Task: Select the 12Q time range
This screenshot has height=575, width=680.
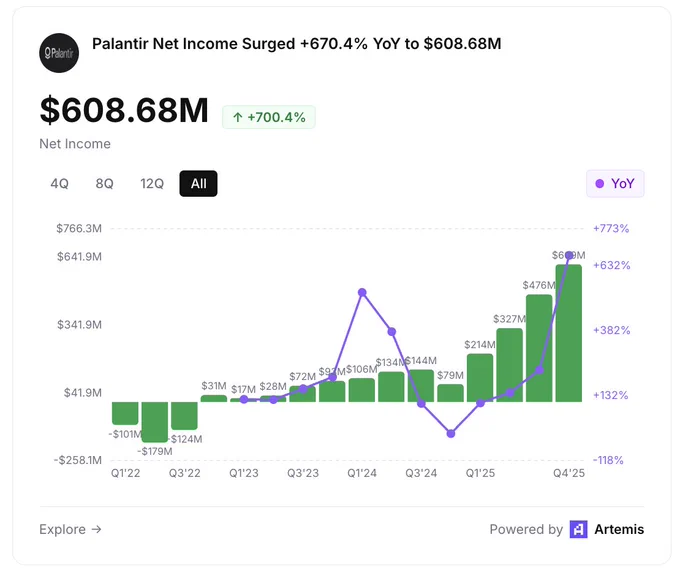Action: (152, 183)
